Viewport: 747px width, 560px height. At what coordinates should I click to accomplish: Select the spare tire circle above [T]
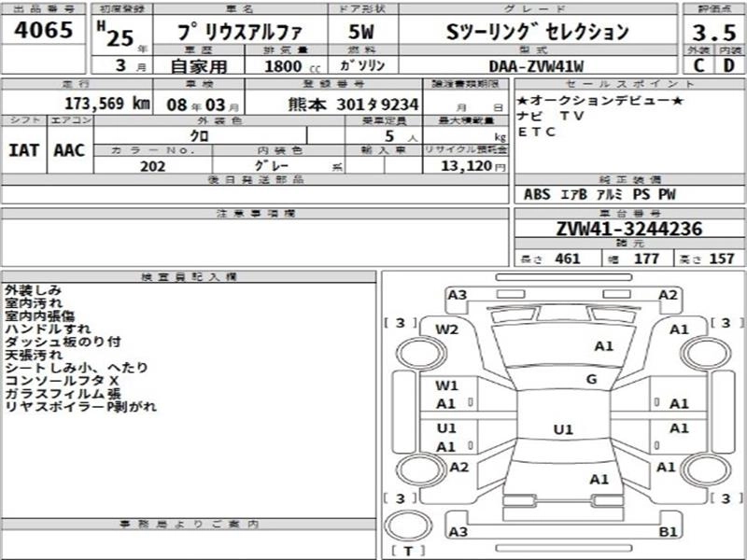[x=408, y=526]
